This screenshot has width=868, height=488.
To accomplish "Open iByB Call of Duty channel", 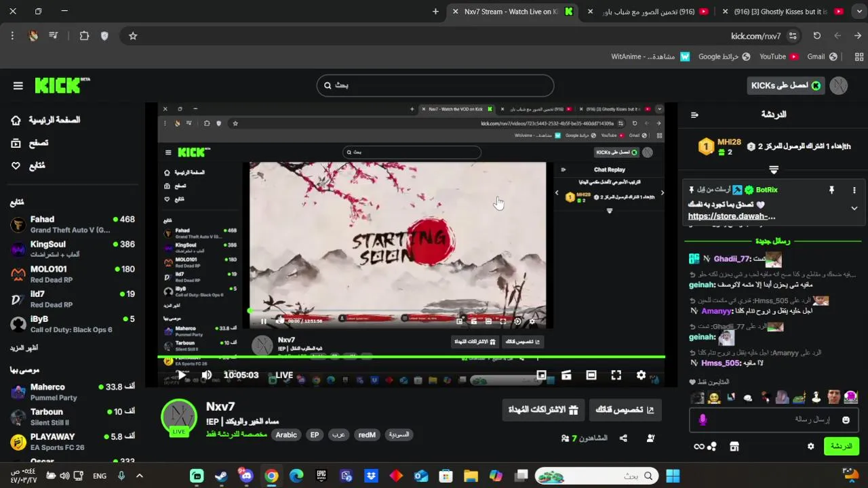I will coord(73,324).
